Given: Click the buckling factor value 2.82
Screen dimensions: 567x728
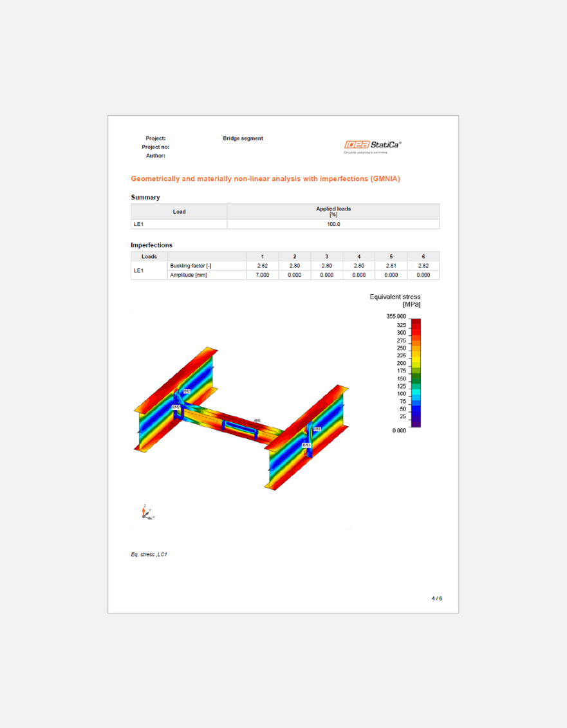Looking at the screenshot, I should 423,266.
